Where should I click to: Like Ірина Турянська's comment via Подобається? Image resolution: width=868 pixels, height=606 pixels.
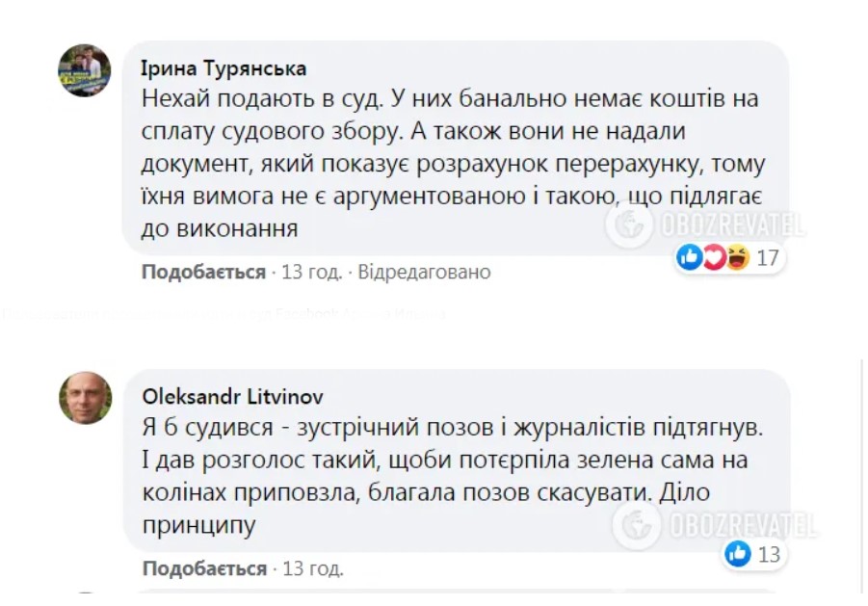click(203, 272)
